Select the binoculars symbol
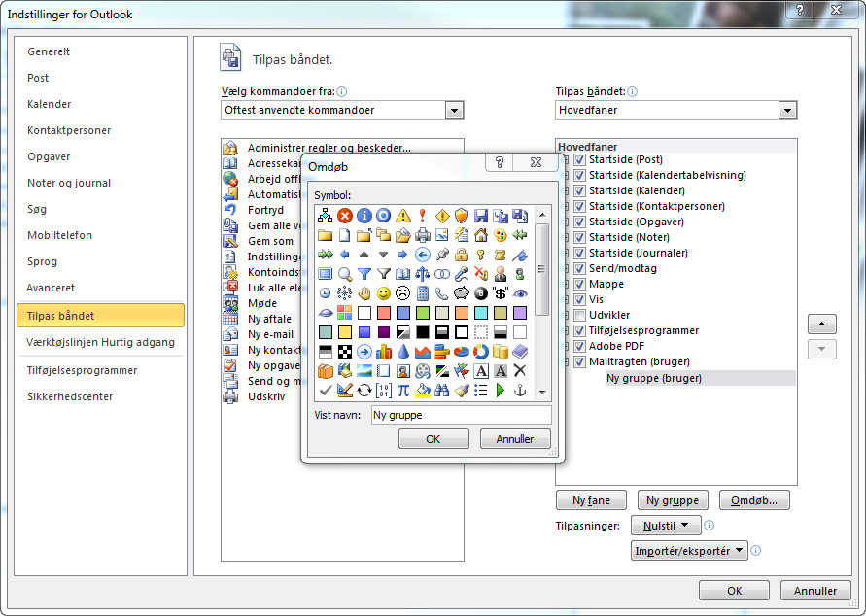Screen dimensions: 866x616 (x=442, y=390)
